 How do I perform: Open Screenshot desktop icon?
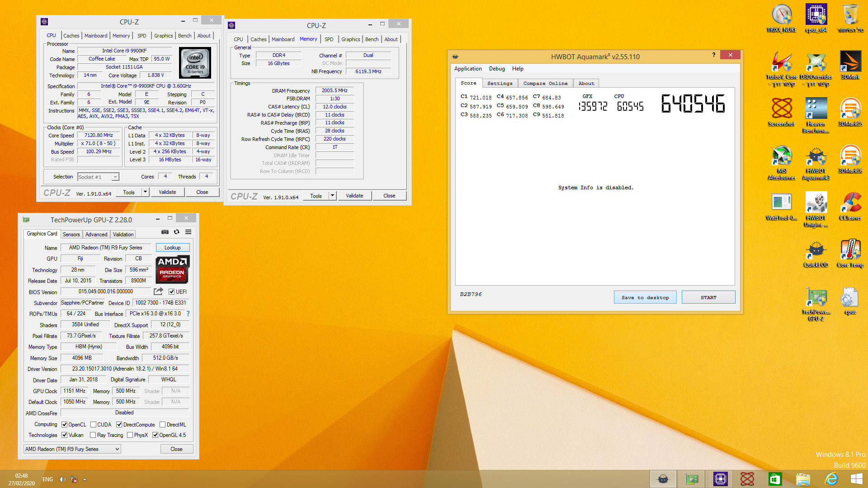tap(782, 112)
